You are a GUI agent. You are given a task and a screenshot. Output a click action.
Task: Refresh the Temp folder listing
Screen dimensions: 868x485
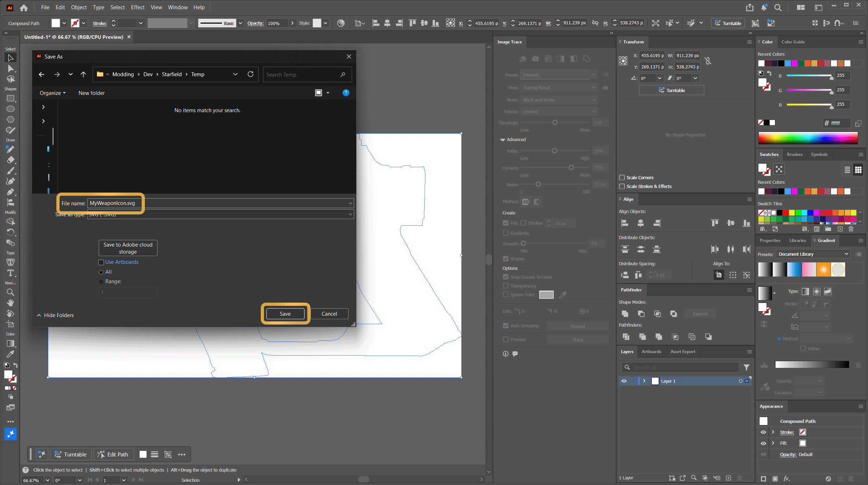pos(251,74)
